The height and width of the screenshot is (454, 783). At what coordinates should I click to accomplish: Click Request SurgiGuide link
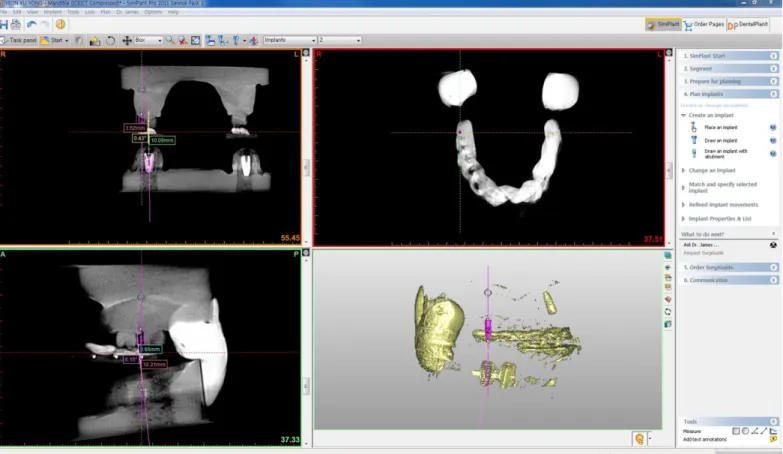pos(703,253)
